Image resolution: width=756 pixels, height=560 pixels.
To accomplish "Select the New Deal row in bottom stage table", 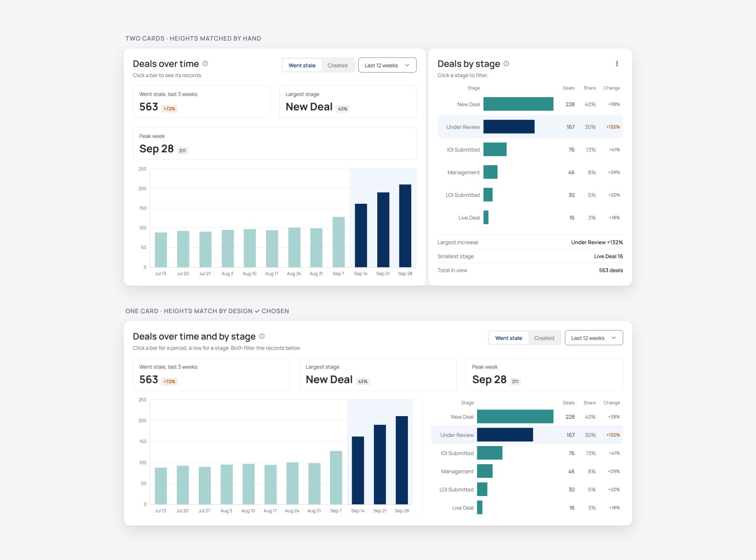I will (x=527, y=417).
